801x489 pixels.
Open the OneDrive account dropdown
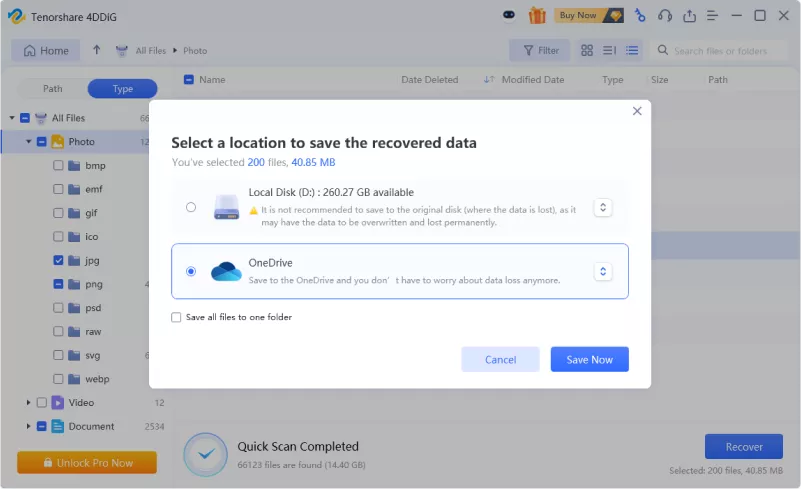click(x=602, y=271)
